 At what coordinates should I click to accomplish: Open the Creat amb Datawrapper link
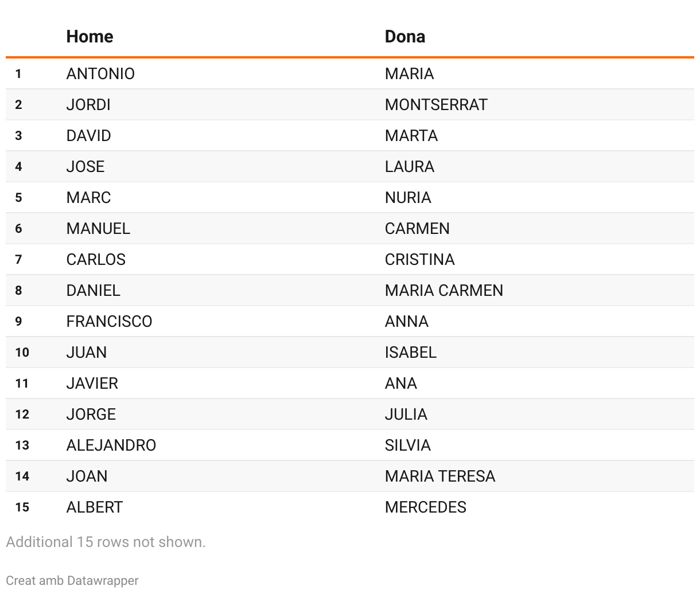(72, 580)
